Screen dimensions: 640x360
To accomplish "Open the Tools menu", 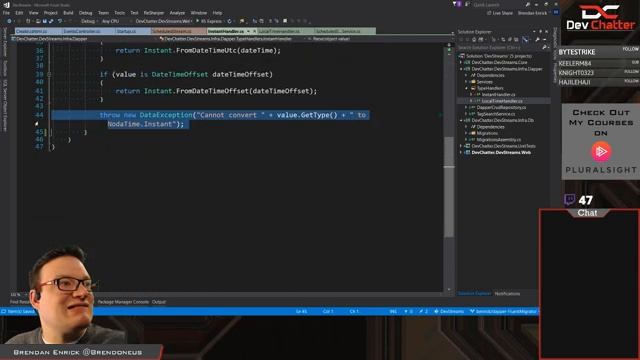I will click(x=120, y=13).
